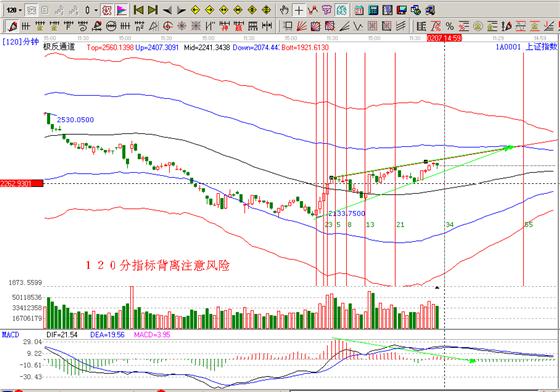Click the 枳反通道 indicator name
560x392 pixels.
[x=59, y=47]
